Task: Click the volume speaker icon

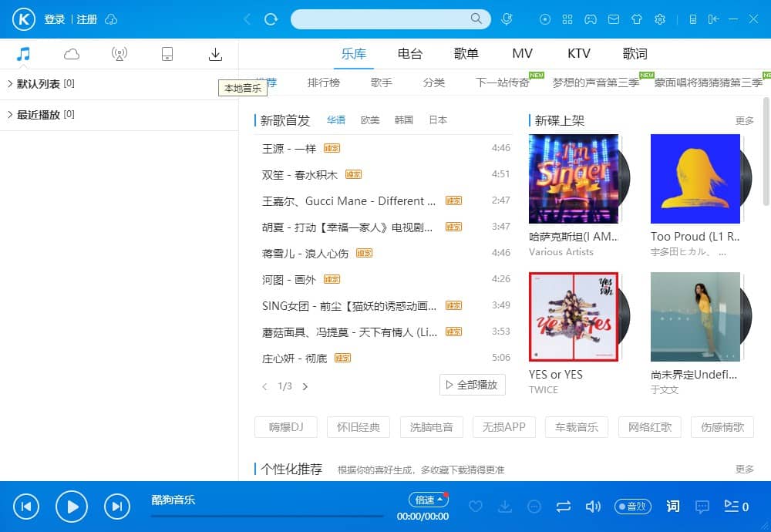Action: tap(593, 507)
